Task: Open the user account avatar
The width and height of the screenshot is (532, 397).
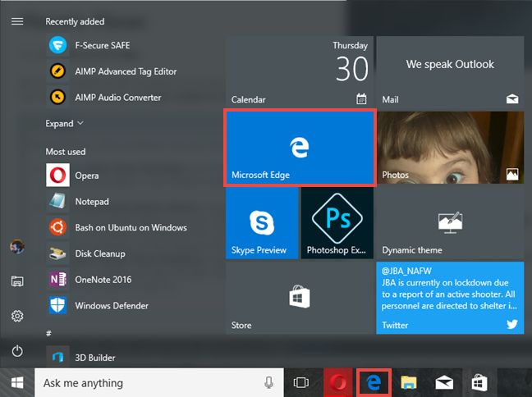Action: (x=17, y=246)
